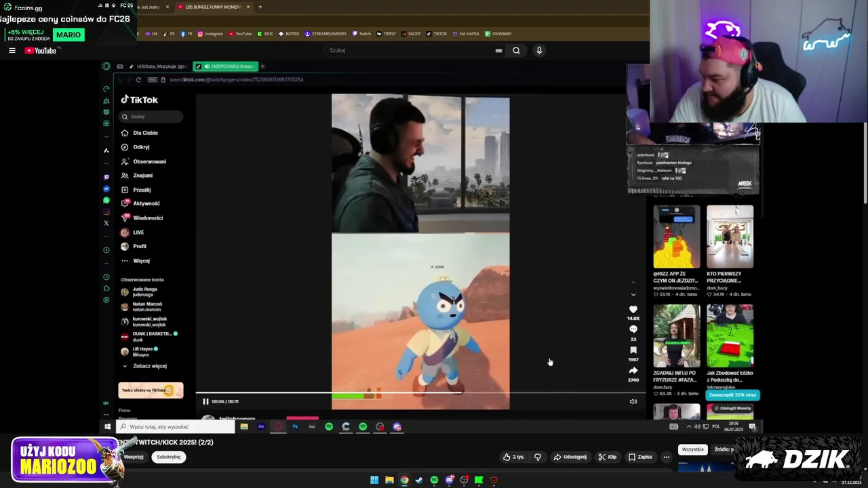This screenshot has height=488, width=868.
Task: Open Znajomi in the TikTok sidebar
Action: coord(137,176)
